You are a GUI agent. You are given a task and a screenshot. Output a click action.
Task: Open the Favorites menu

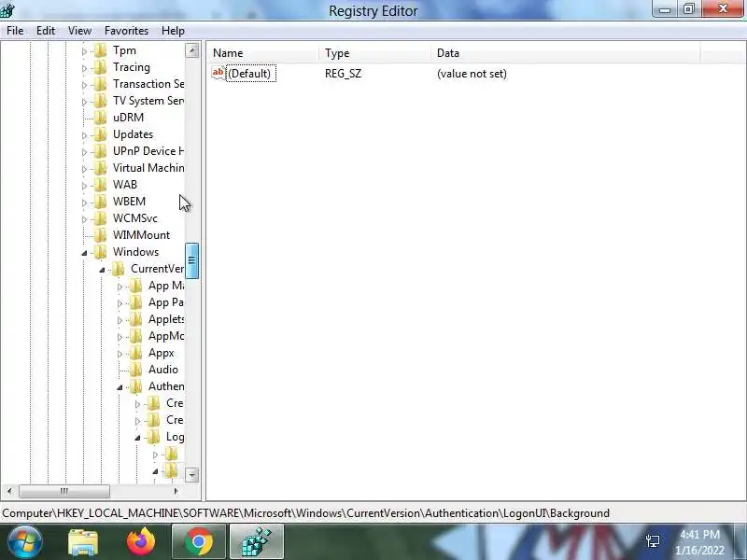pos(126,31)
